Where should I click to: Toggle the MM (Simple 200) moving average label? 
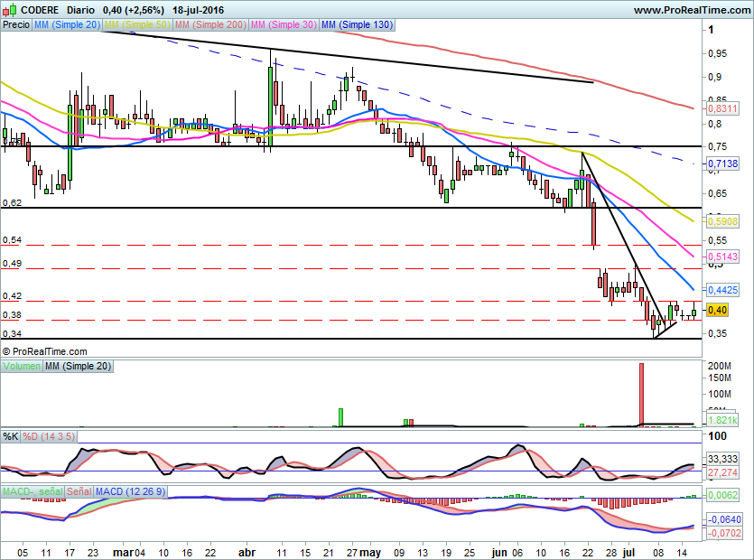pos(209,25)
